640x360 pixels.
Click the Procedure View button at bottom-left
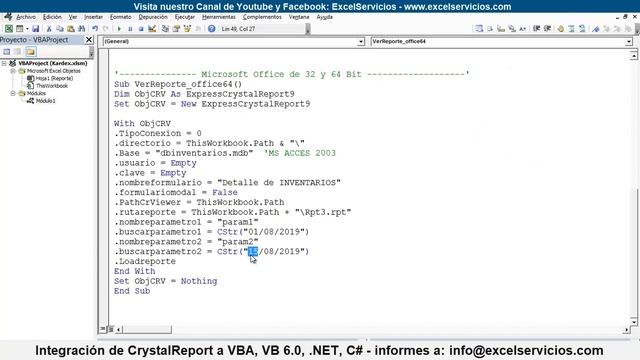(x=103, y=329)
